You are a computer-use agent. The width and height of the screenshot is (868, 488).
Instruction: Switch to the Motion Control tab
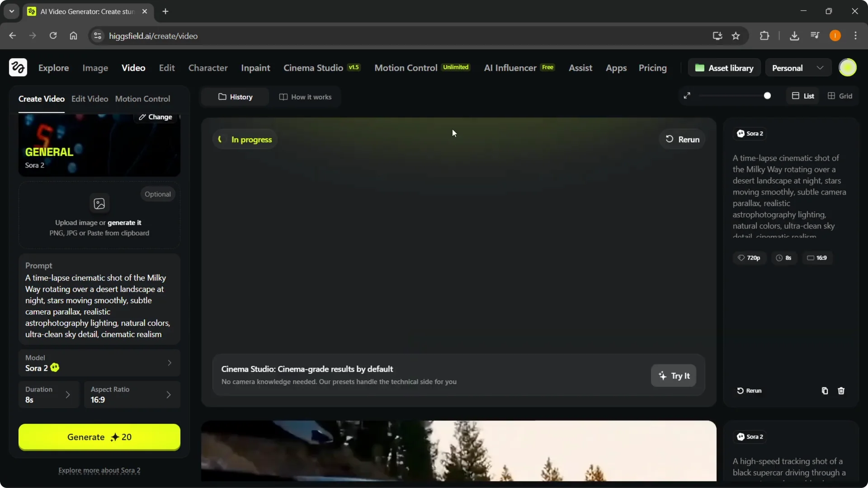[x=143, y=99]
